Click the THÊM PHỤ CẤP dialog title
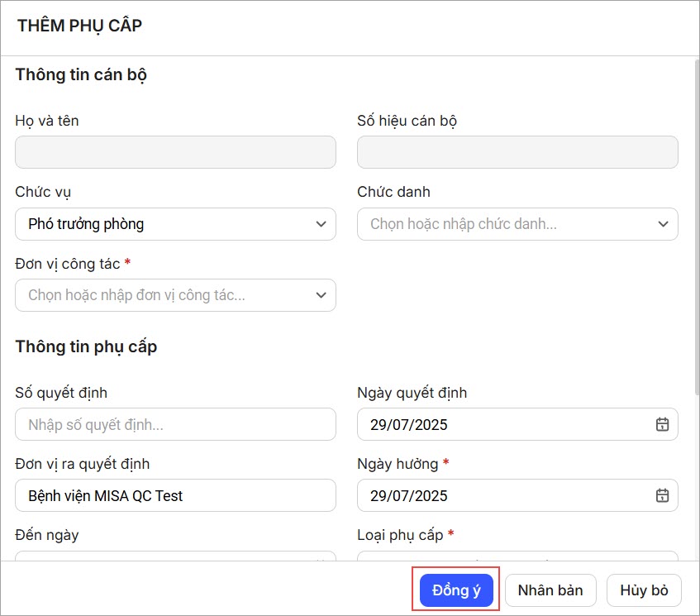The height and width of the screenshot is (616, 700). [x=79, y=26]
